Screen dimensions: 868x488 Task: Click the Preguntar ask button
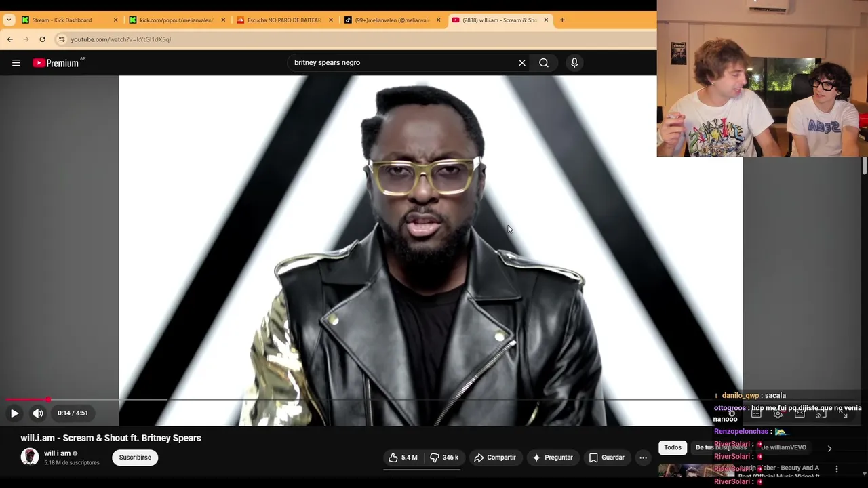pyautogui.click(x=553, y=457)
